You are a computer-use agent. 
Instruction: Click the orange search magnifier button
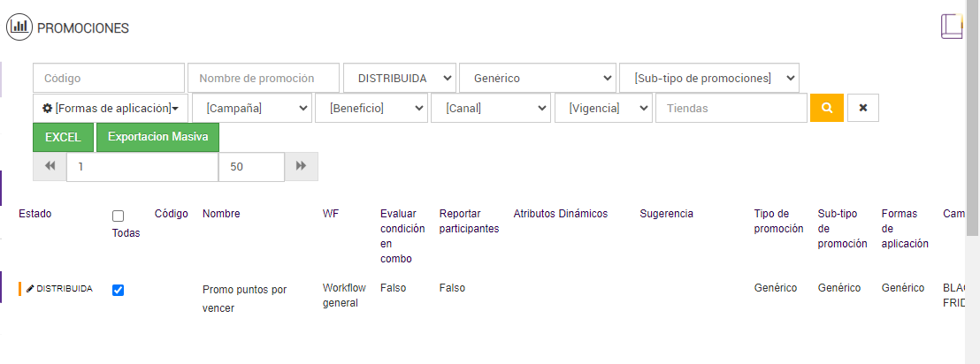(x=827, y=108)
